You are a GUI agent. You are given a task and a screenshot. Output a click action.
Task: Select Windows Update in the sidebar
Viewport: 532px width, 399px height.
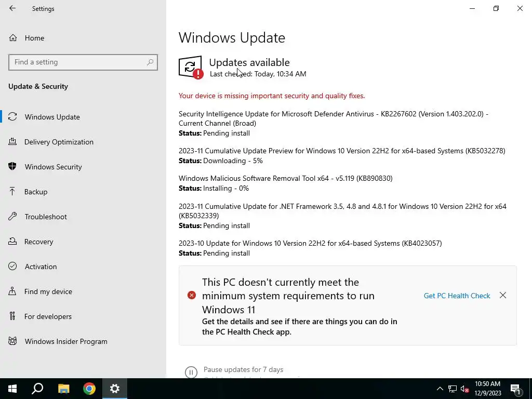click(x=52, y=117)
